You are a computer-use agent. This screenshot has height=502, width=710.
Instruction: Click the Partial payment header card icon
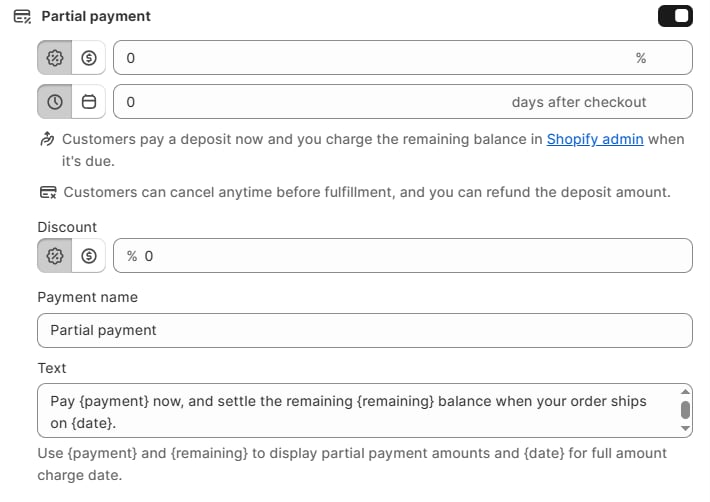[22, 16]
